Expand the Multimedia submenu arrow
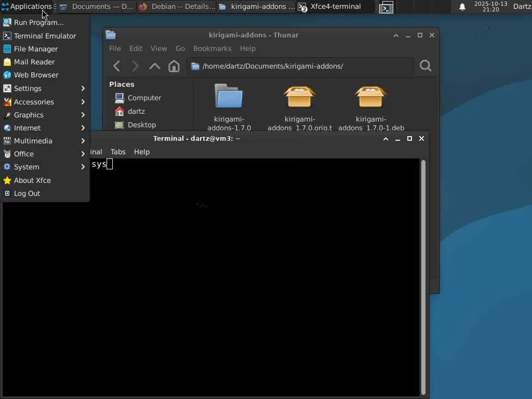This screenshot has height=399, width=532. [x=83, y=141]
